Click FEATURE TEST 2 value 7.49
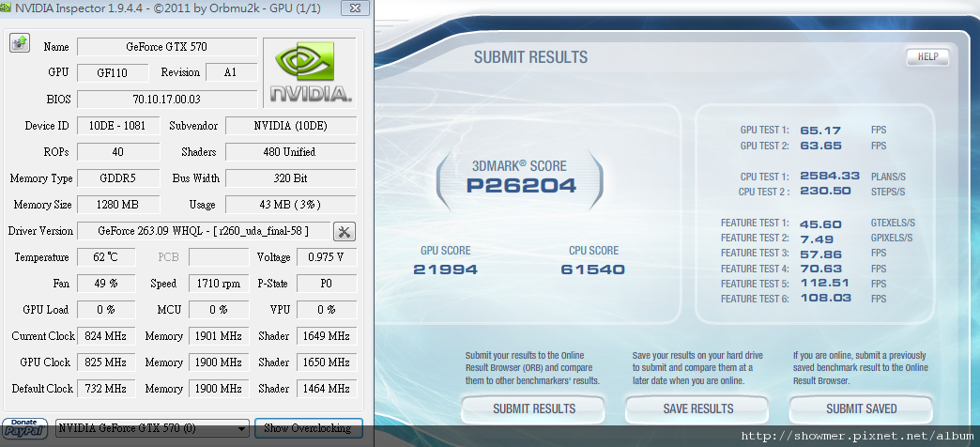 click(816, 239)
